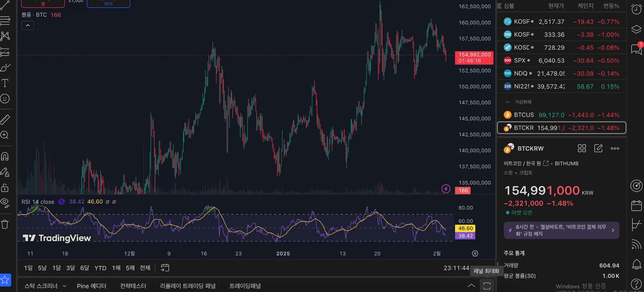This screenshot has height=292, width=644.
Task: Open the forecasting and measurement tools
Action: [x=5, y=52]
